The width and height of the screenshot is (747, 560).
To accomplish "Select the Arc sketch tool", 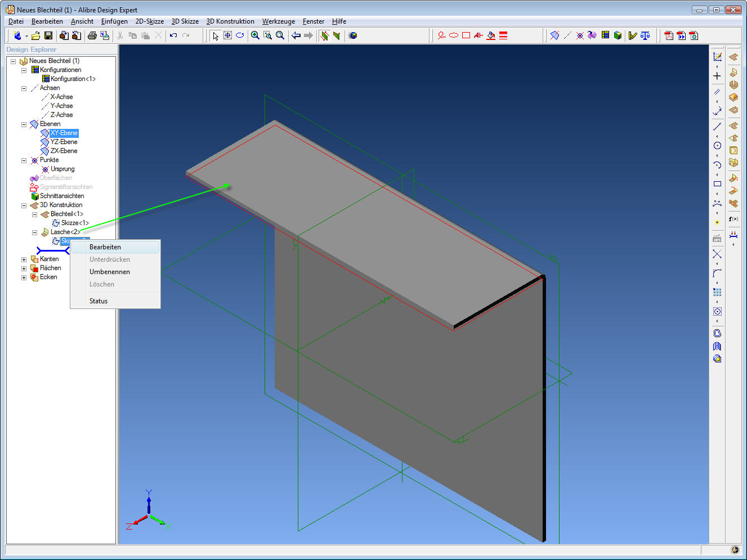I will pos(717,165).
